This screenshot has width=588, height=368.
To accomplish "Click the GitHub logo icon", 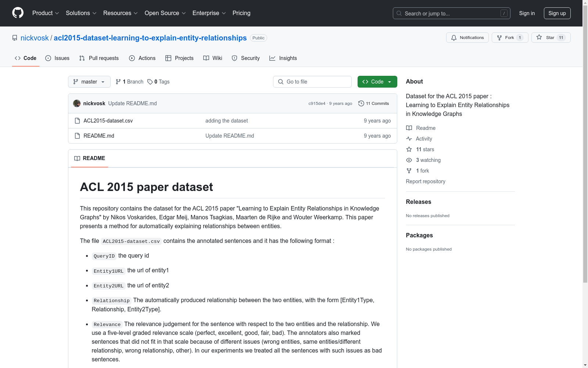I will coord(18,13).
